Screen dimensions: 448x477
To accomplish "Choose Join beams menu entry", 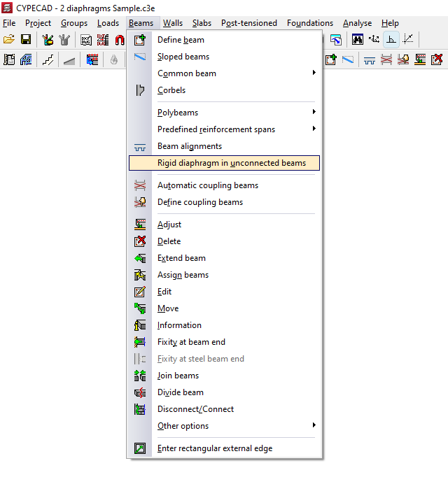I will point(224,376).
